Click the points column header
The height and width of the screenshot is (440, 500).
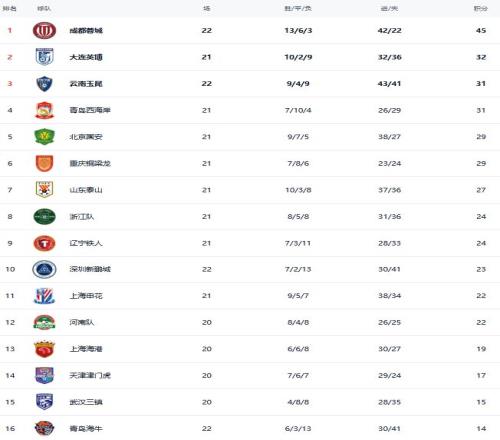481,8
